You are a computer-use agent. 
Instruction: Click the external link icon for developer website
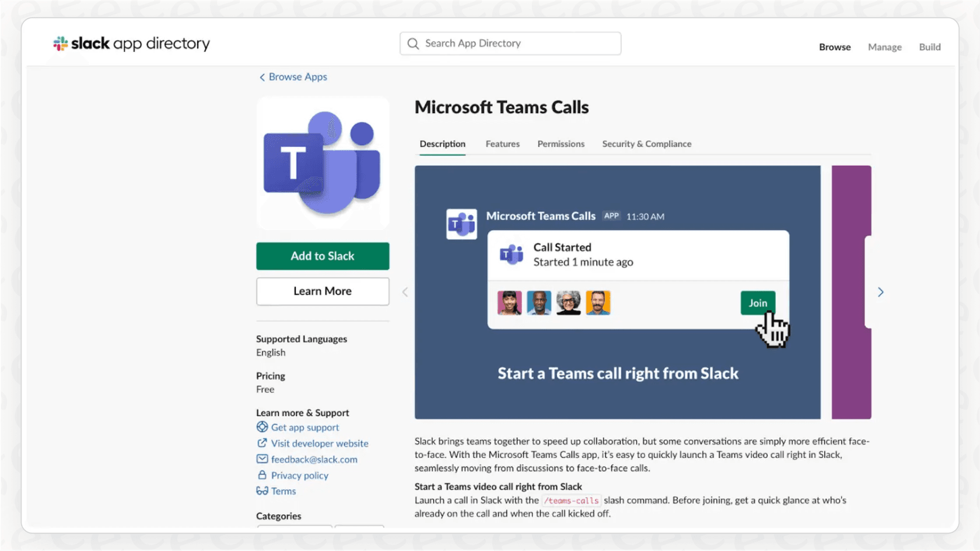tap(263, 443)
